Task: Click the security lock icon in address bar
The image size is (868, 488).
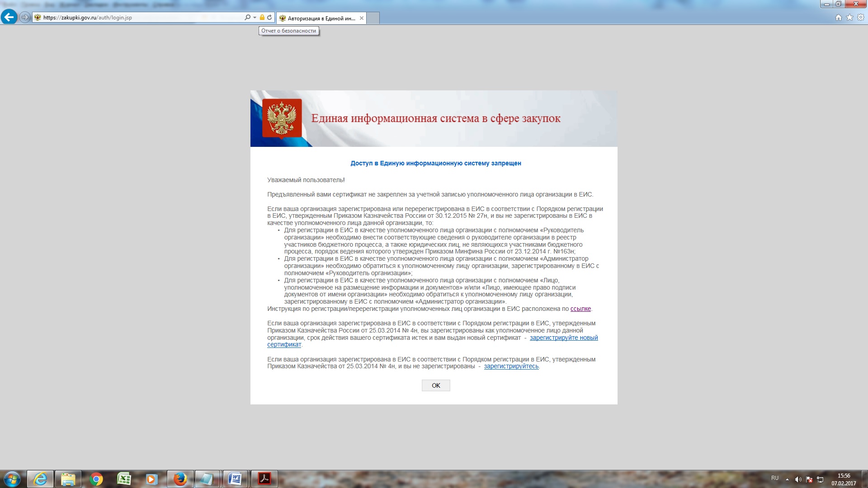Action: pyautogui.click(x=262, y=18)
